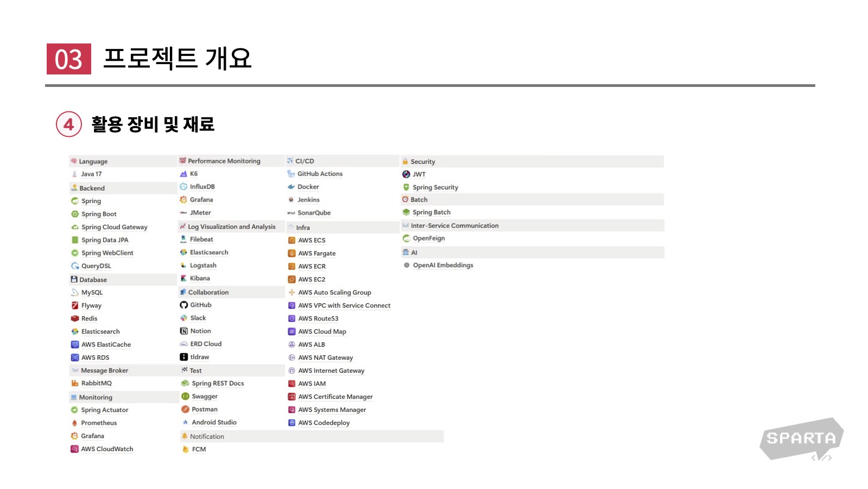The width and height of the screenshot is (868, 489).
Task: Click the "AWS Fargate" entry
Action: [317, 253]
